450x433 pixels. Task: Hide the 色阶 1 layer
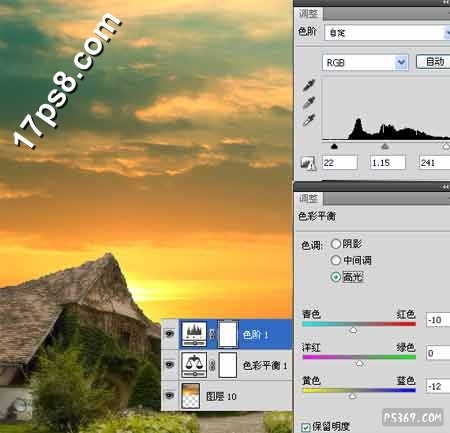[x=170, y=334]
